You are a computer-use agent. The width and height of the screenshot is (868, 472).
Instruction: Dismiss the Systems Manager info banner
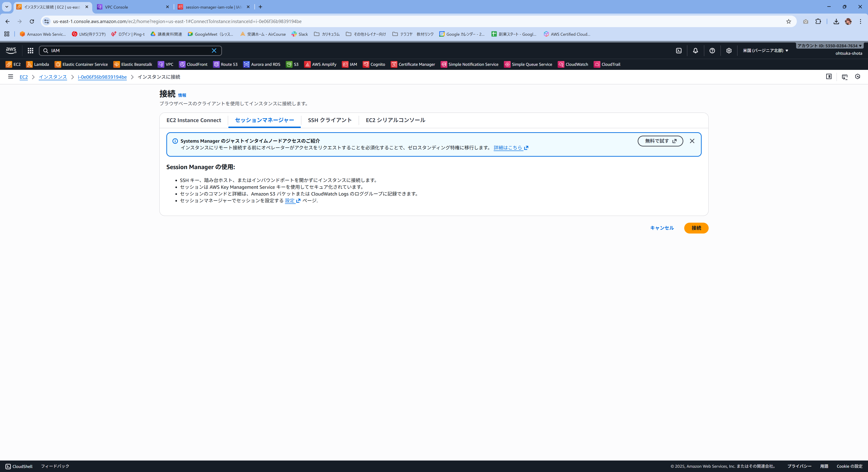tap(692, 141)
